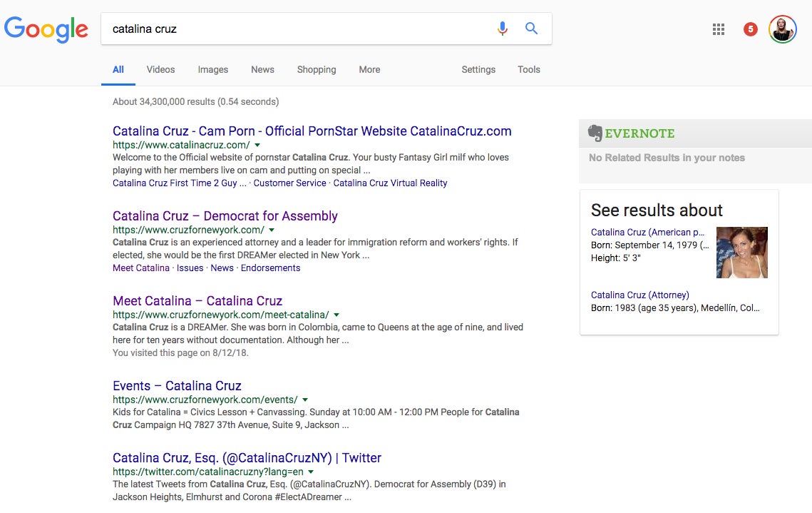Click the 'See results about' heading
The width and height of the screenshot is (812, 513).
(x=657, y=210)
